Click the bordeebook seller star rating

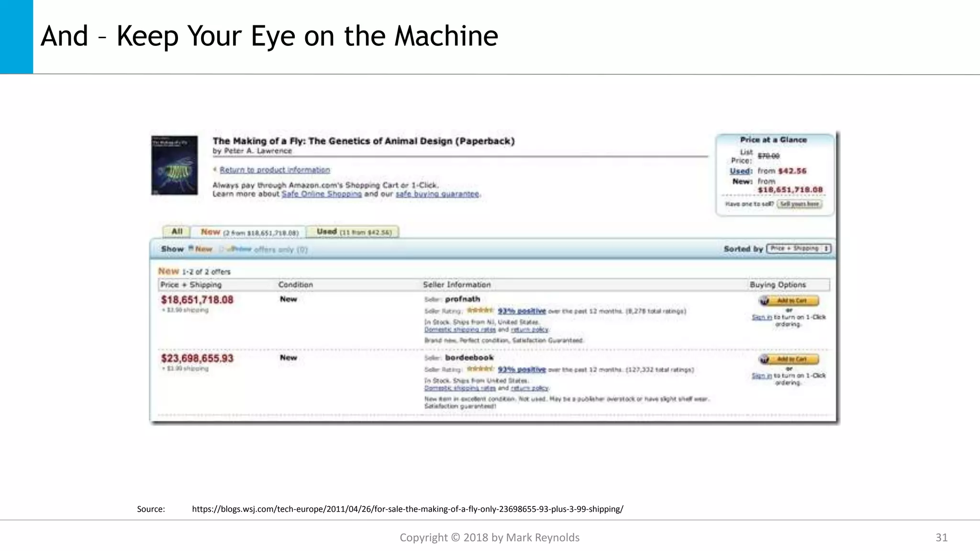point(480,369)
